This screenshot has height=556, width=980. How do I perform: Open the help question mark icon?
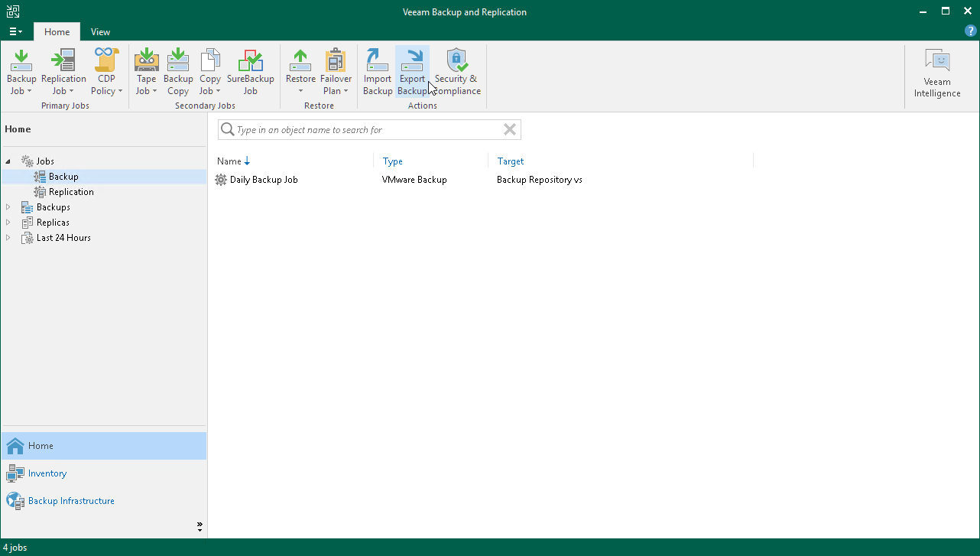[x=971, y=31]
